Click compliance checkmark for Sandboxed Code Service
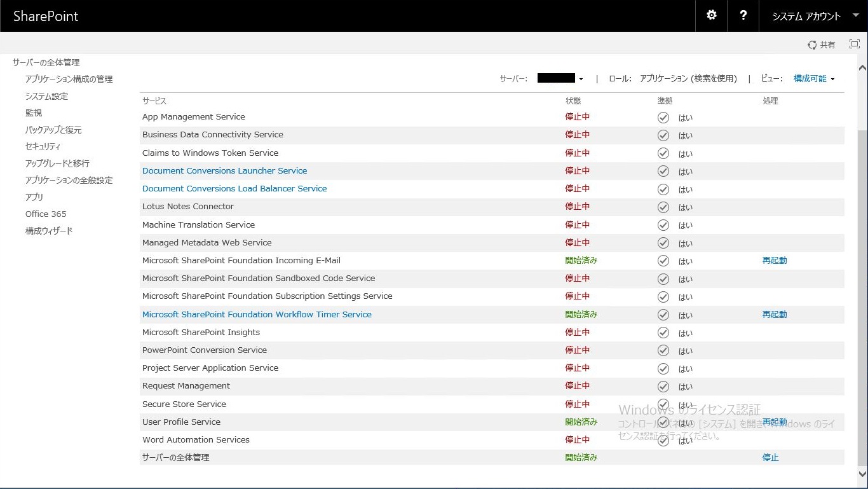Image resolution: width=868 pixels, height=489 pixels. [x=663, y=279]
